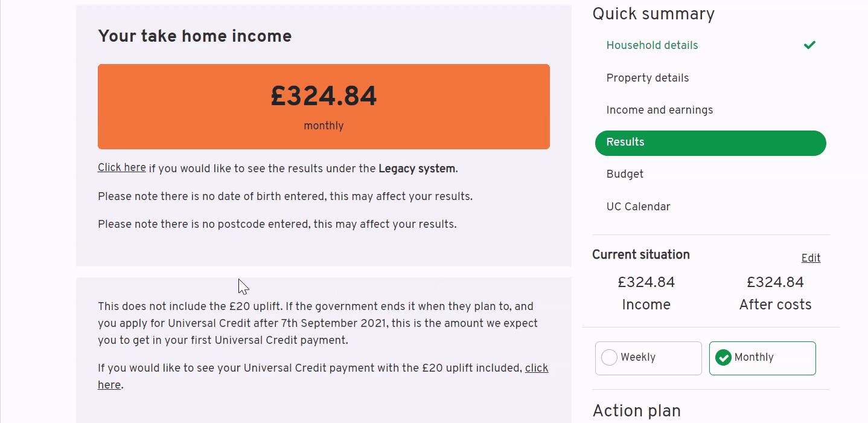868x423 pixels.
Task: Click the Legacy system 'Click here' link
Action: coord(122,167)
